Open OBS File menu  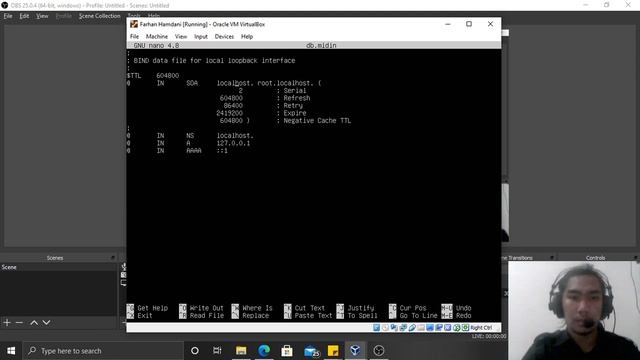(x=8, y=16)
